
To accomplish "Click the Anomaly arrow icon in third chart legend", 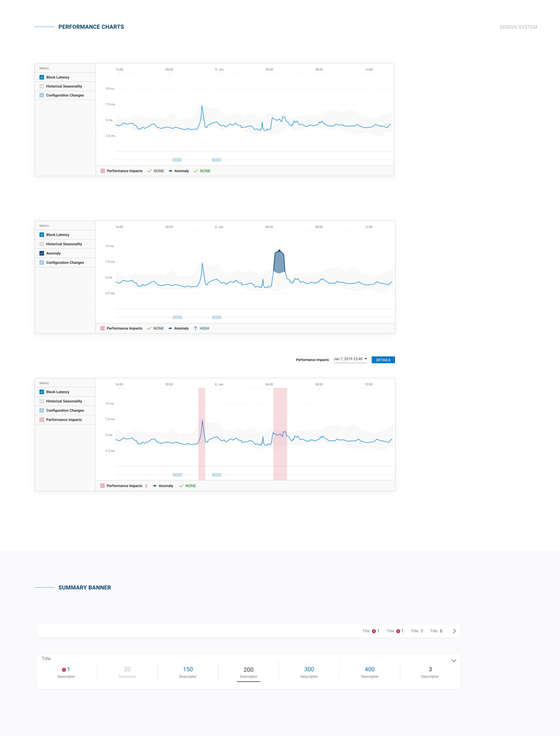I will click(154, 486).
